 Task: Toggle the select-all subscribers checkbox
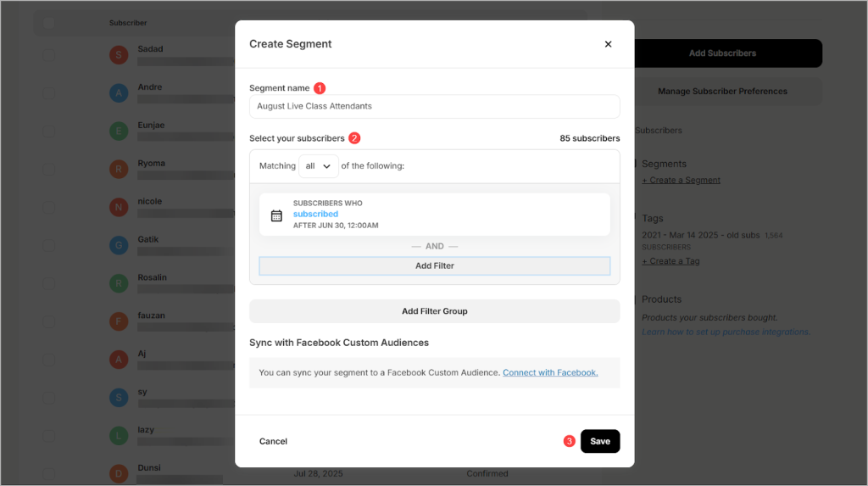49,23
